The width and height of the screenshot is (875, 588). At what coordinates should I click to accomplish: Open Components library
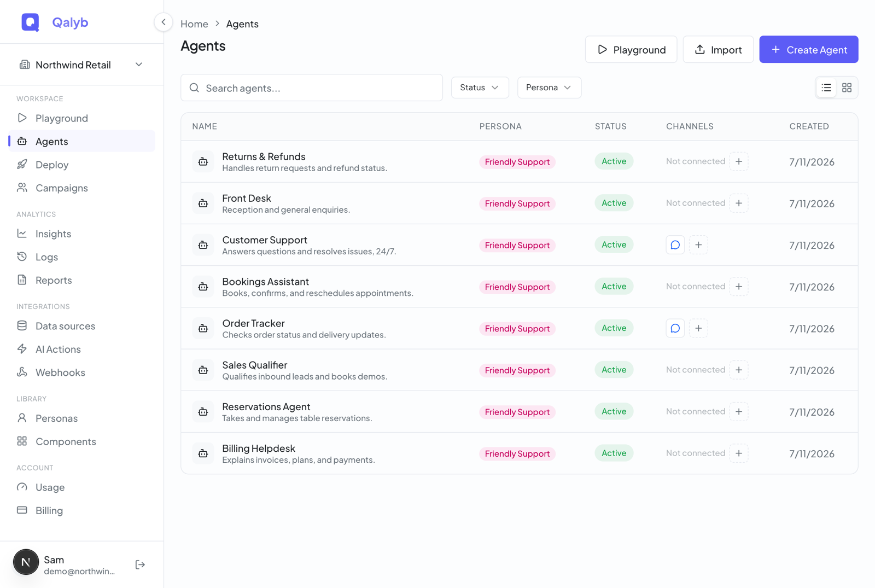pyautogui.click(x=82, y=441)
